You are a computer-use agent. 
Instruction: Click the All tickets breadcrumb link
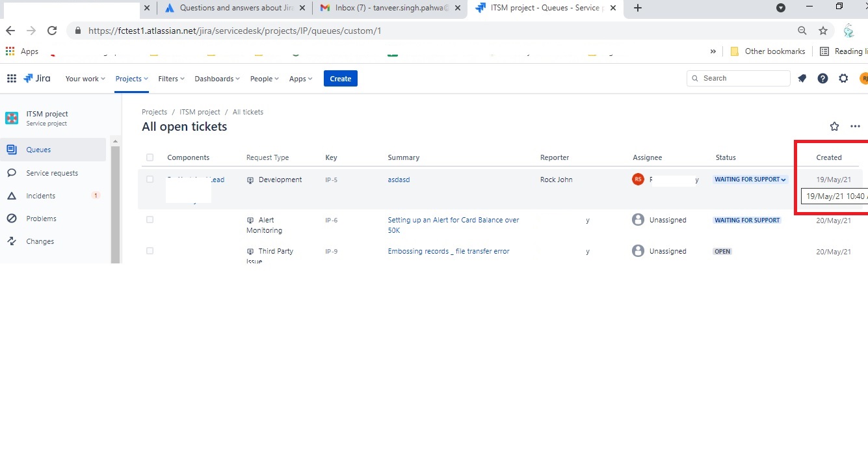tap(248, 112)
